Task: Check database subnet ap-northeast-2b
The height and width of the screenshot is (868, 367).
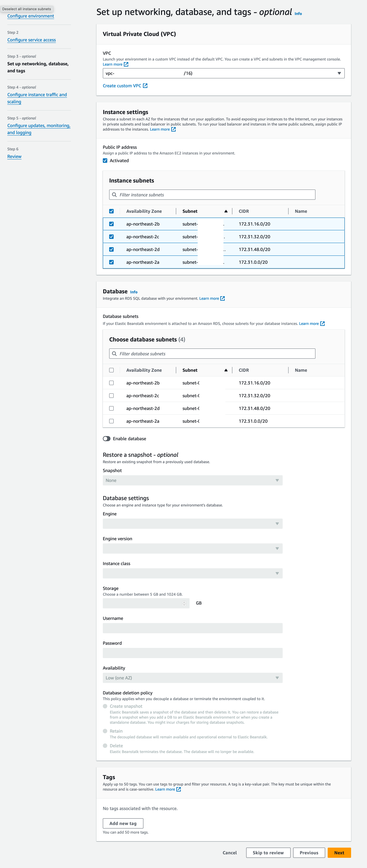Action: click(x=111, y=383)
